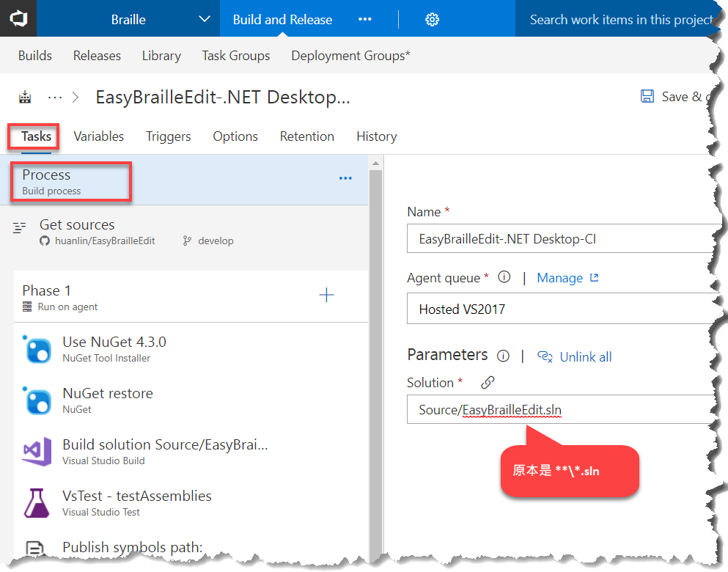Switch to the Triggers tab

coord(168,136)
